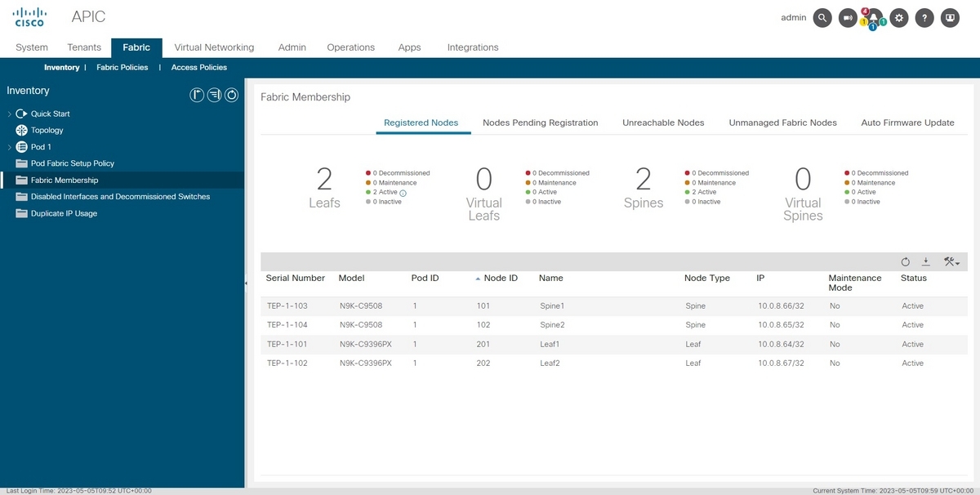980x495 pixels.
Task: Refresh the Registered Nodes table
Action: point(906,261)
